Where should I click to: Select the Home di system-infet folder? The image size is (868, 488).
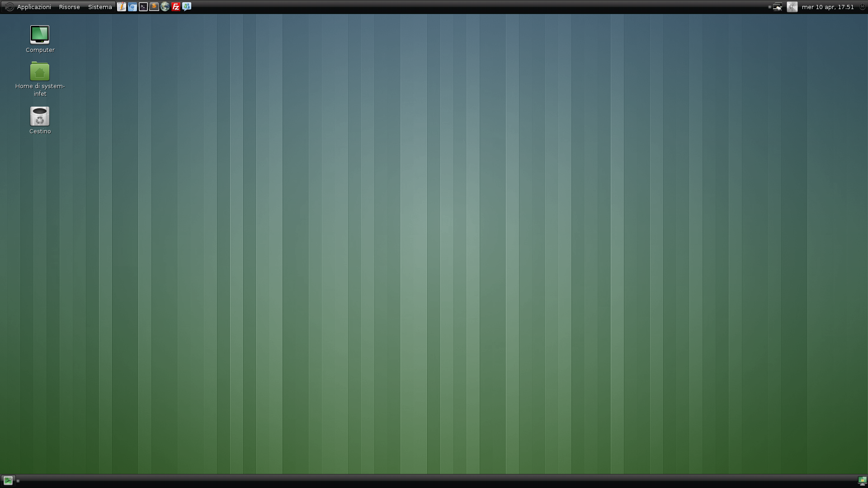(40, 72)
